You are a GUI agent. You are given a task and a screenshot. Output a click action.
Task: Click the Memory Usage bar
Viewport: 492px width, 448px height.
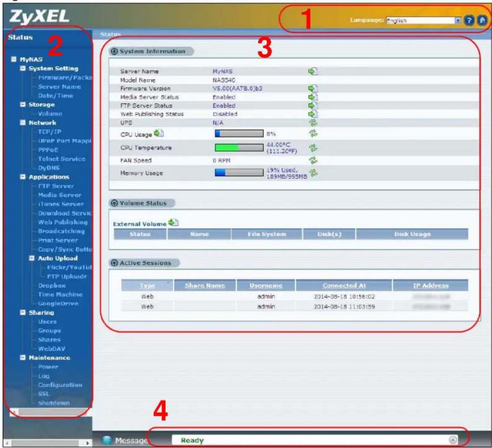tap(239, 172)
